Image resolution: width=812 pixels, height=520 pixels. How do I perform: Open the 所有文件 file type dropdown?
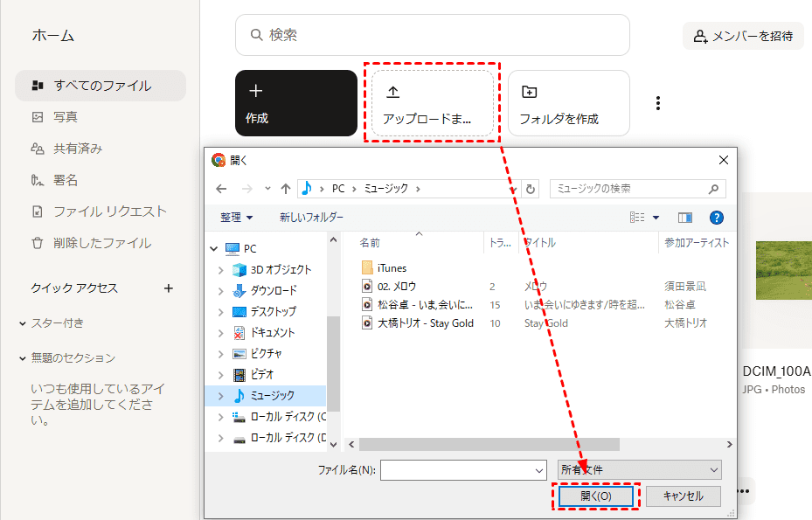click(639, 469)
